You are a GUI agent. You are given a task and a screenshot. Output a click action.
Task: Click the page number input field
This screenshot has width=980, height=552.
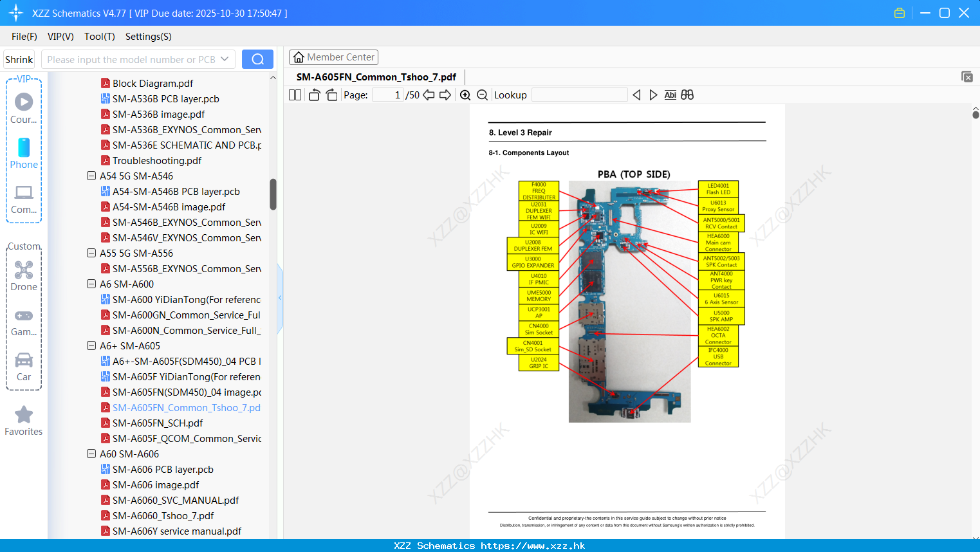tap(388, 95)
